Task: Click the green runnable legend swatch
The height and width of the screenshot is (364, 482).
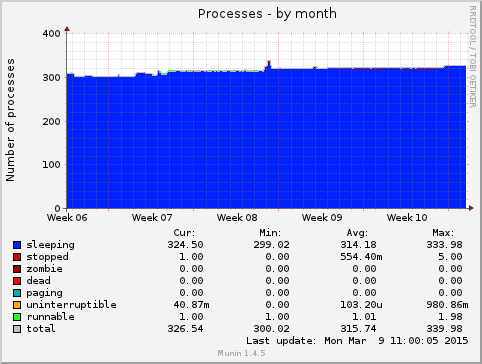Action: [x=17, y=317]
